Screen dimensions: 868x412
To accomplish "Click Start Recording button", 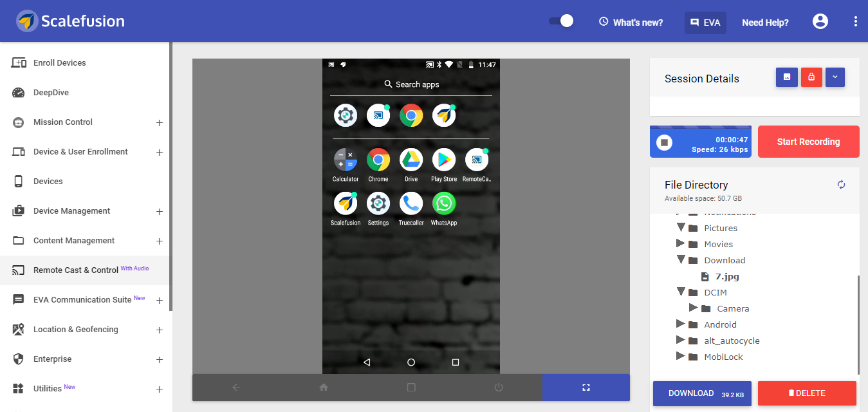I will point(808,142).
